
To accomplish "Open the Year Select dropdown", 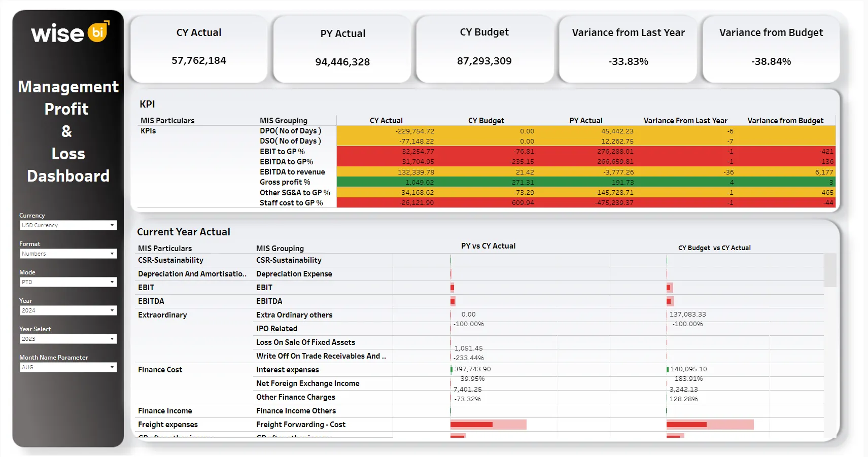I will click(68, 339).
